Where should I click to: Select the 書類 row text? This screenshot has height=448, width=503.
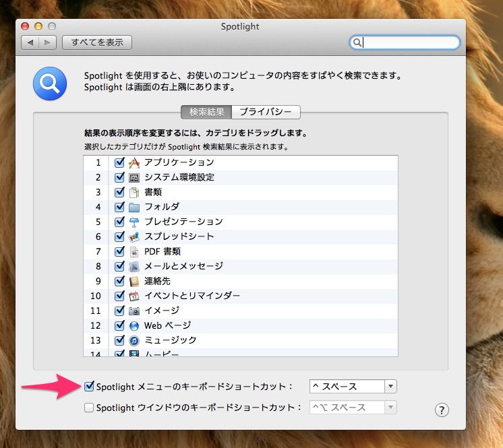tap(153, 192)
